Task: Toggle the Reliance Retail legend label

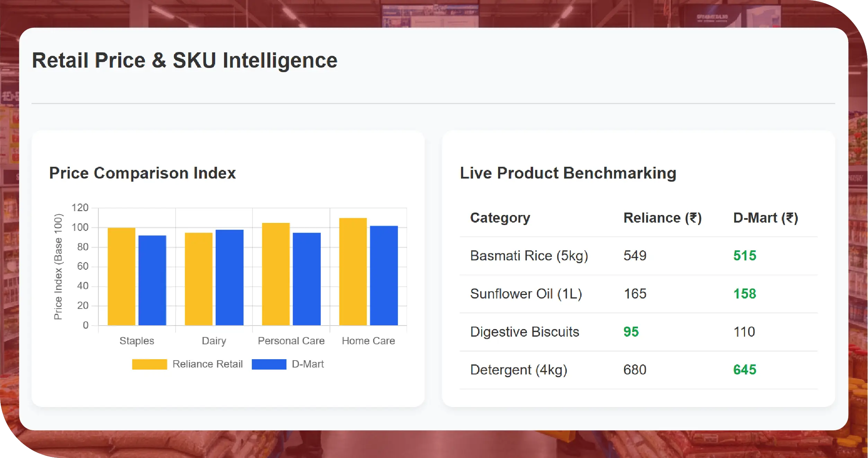Action: click(x=207, y=364)
